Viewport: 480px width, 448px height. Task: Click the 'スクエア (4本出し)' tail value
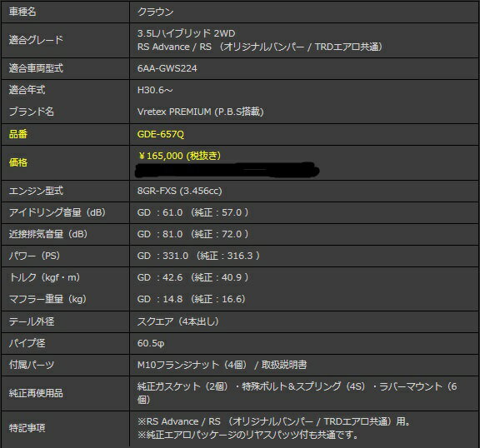point(178,321)
